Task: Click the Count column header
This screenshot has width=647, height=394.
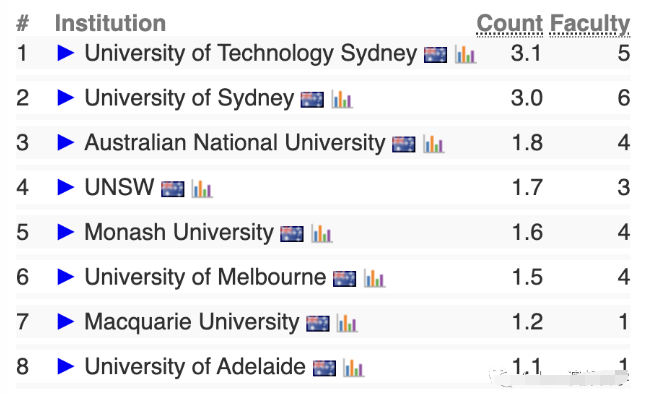Action: click(x=510, y=24)
